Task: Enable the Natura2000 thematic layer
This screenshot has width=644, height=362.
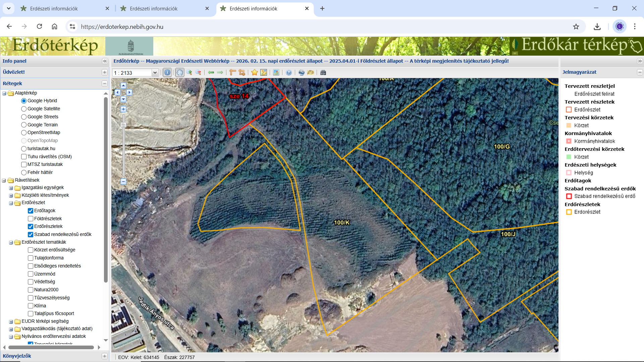Action: (x=31, y=290)
